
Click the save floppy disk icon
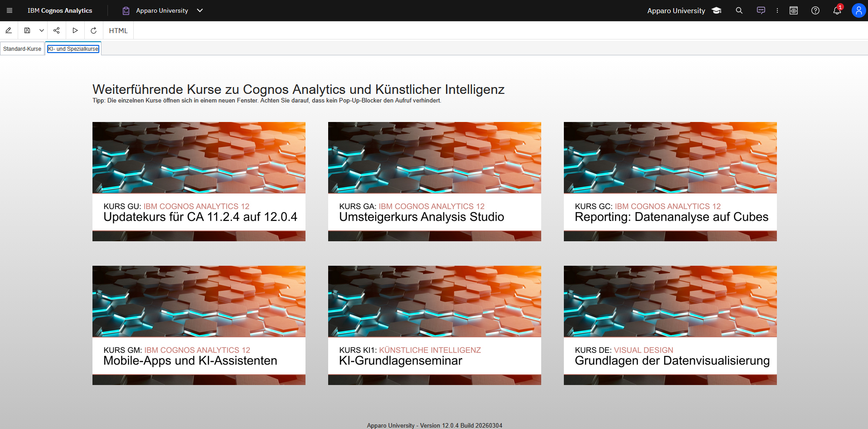tap(27, 30)
